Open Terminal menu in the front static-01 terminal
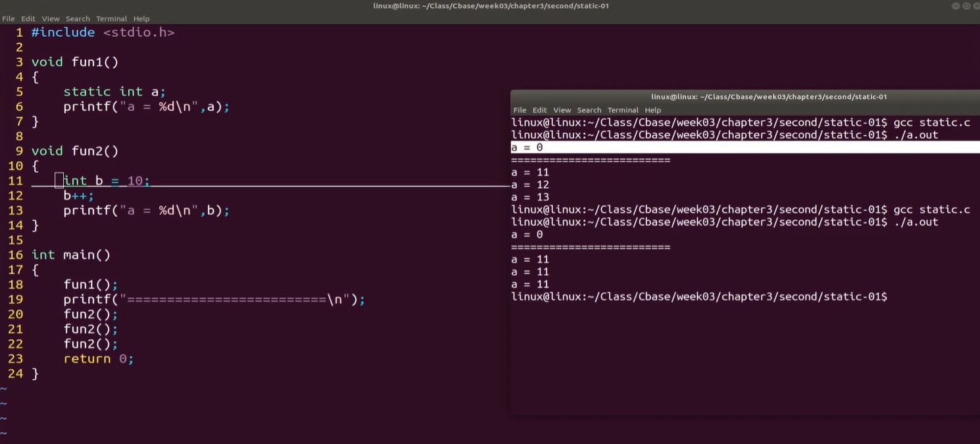This screenshot has width=980, height=444. (x=623, y=110)
